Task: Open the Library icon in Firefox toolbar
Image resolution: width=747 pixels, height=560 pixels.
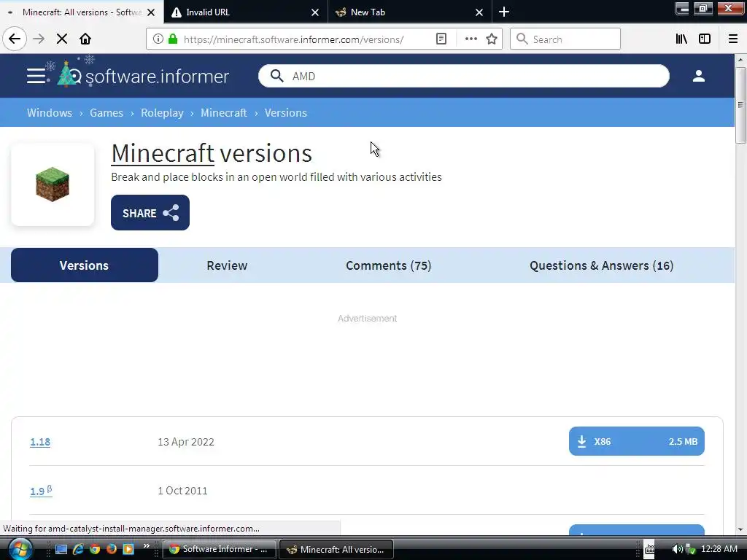Action: [681, 39]
